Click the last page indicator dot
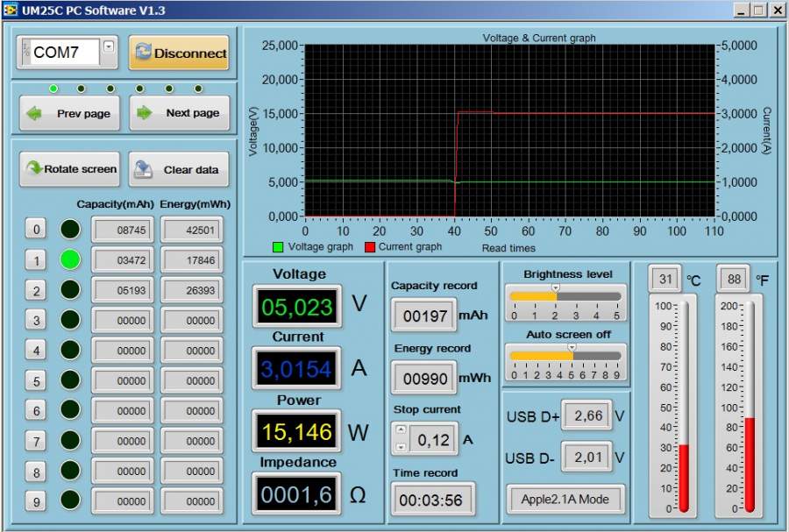 198,89
